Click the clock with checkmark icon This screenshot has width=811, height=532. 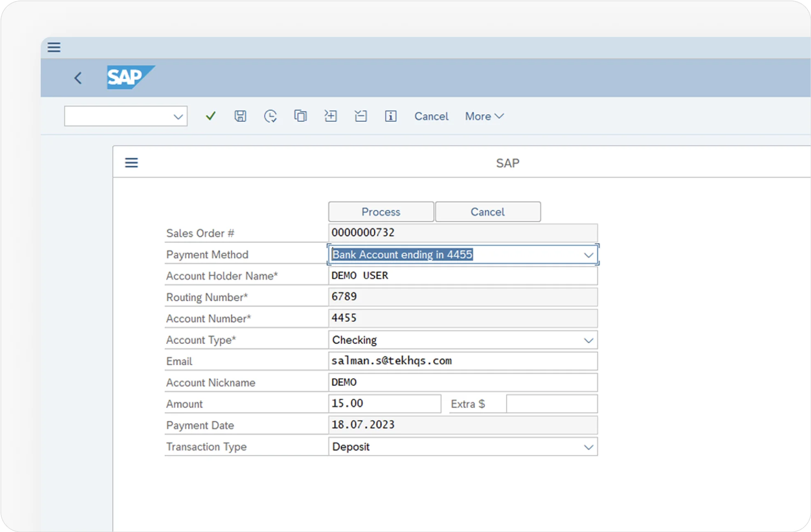[270, 116]
